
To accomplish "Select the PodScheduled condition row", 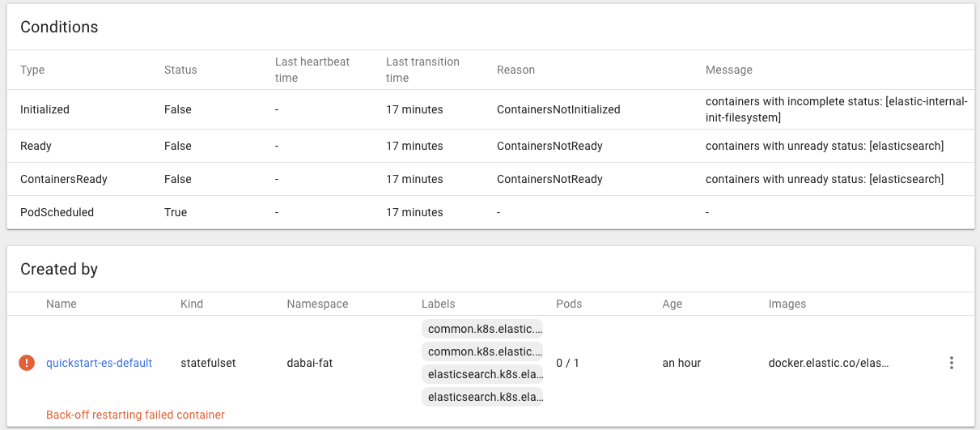I will pyautogui.click(x=57, y=212).
